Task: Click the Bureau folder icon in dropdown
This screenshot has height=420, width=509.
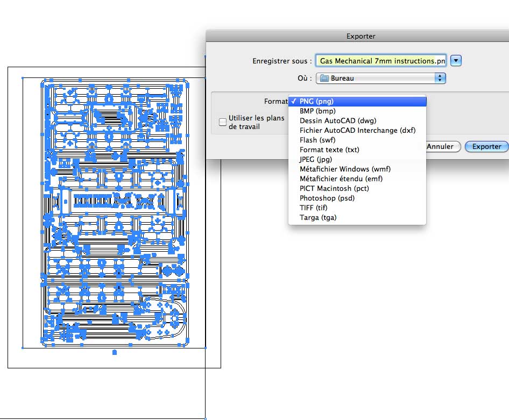Action: [x=324, y=78]
